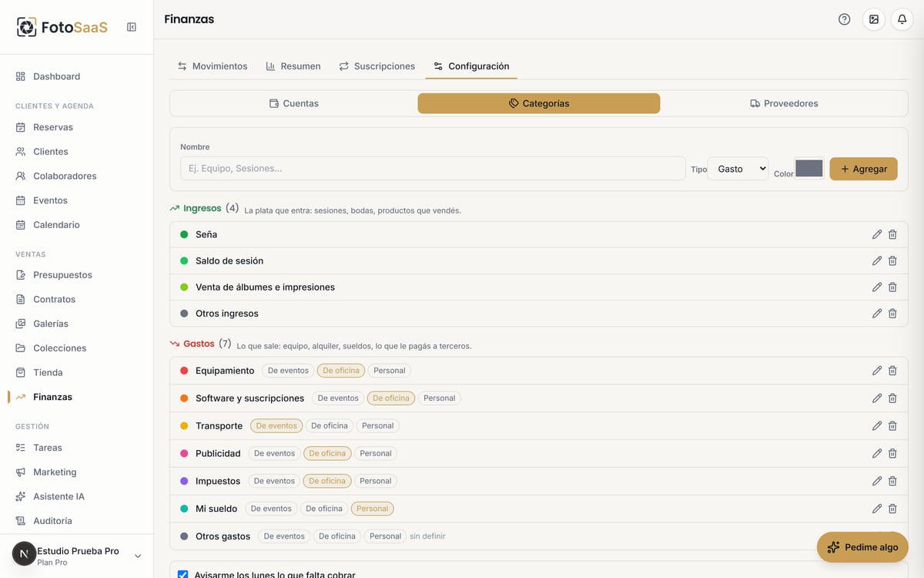924x578 pixels.
Task: Switch to the Movimientos tab
Action: [213, 66]
